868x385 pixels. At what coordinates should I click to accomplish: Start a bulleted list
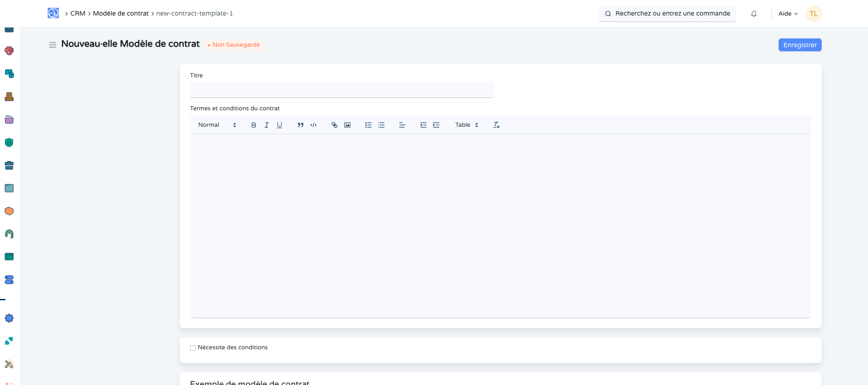click(381, 125)
